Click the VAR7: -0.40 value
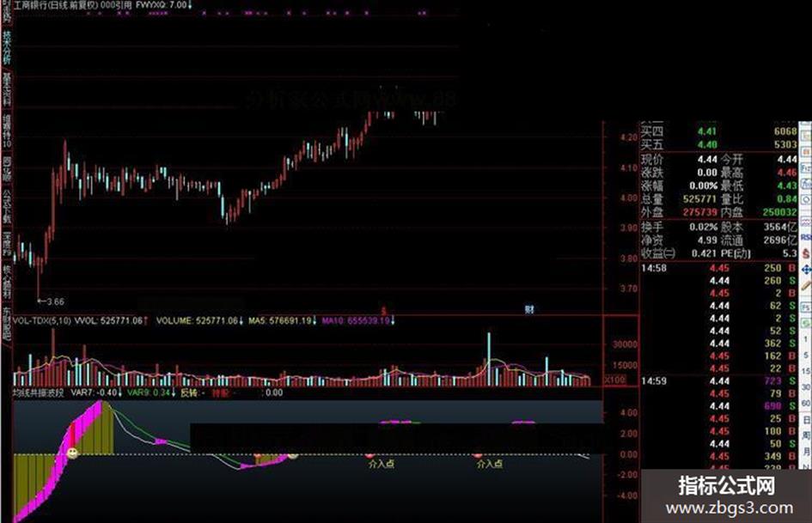Screen dimensions: 812x523 (96, 392)
